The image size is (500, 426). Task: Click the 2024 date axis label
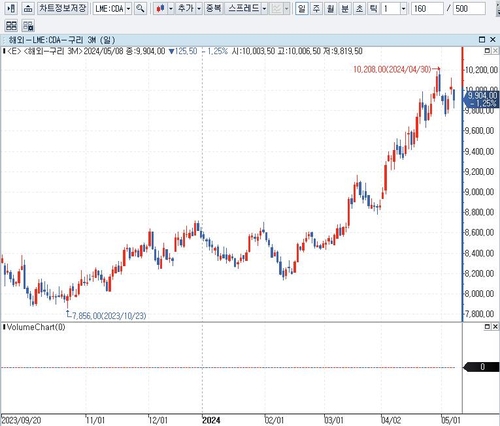[x=211, y=420]
